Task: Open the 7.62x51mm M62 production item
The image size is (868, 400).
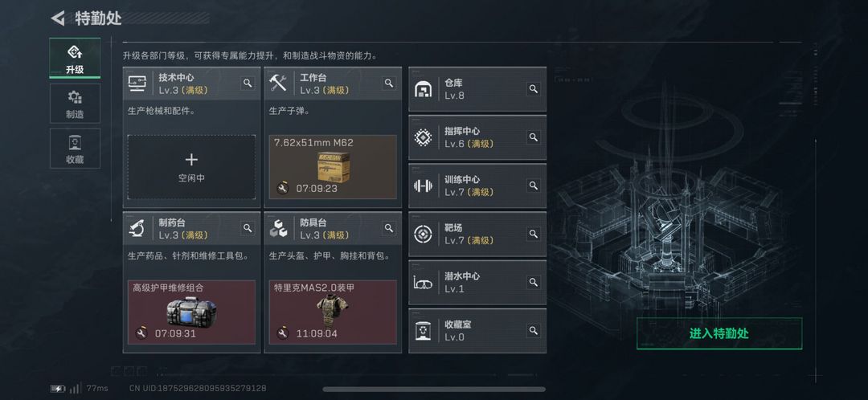Action: point(333,167)
